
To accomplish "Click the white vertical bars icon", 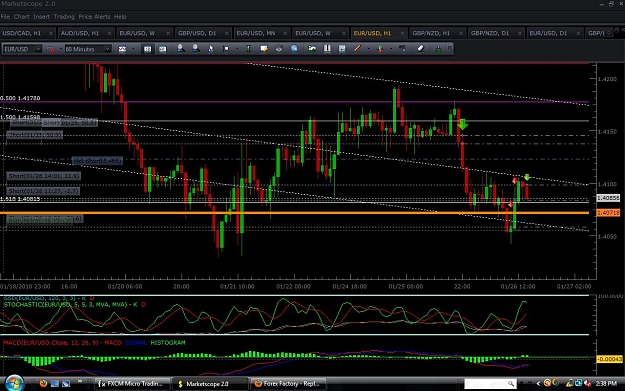I will [327, 49].
